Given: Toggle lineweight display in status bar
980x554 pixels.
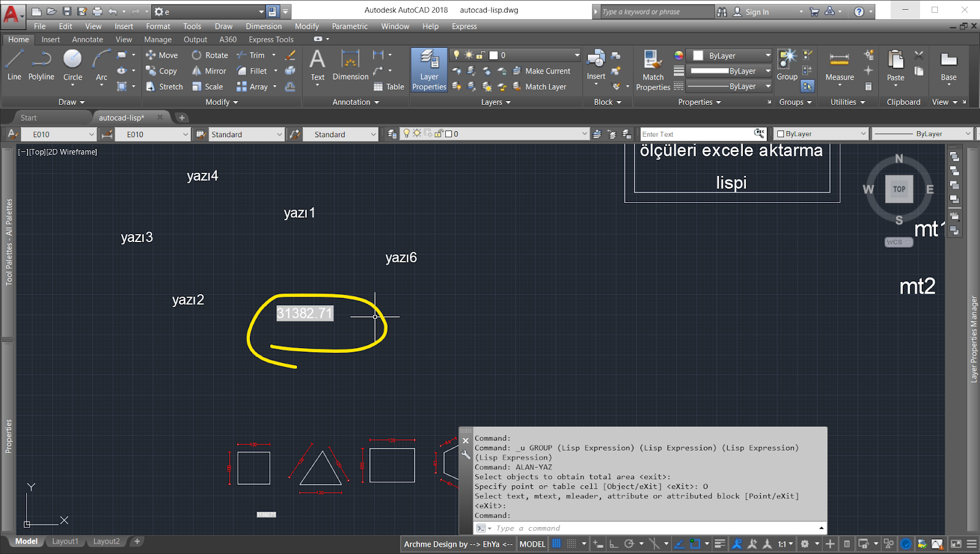Looking at the screenshot, I should [720, 544].
